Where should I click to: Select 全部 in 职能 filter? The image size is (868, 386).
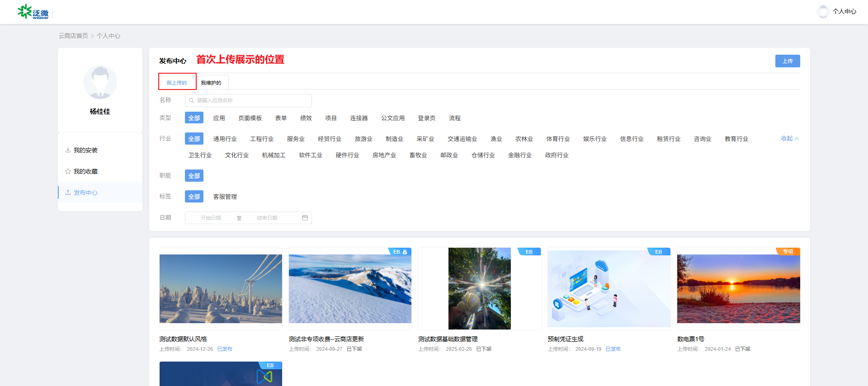[194, 176]
